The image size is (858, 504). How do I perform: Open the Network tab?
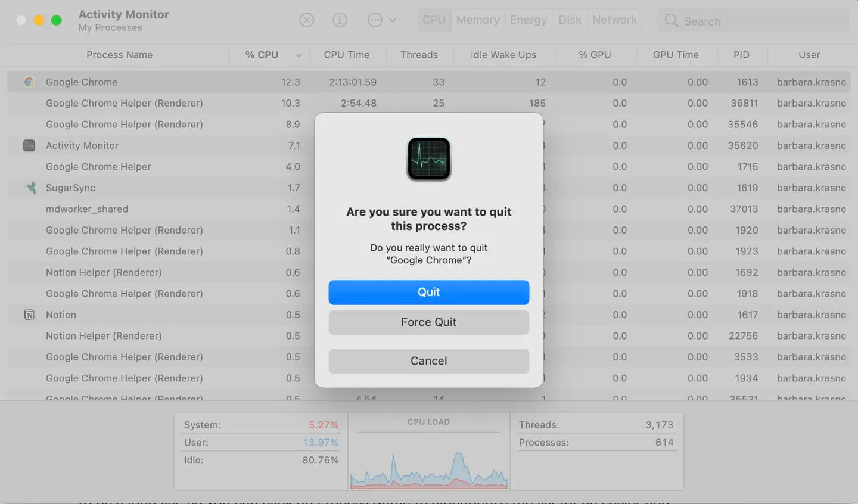614,20
